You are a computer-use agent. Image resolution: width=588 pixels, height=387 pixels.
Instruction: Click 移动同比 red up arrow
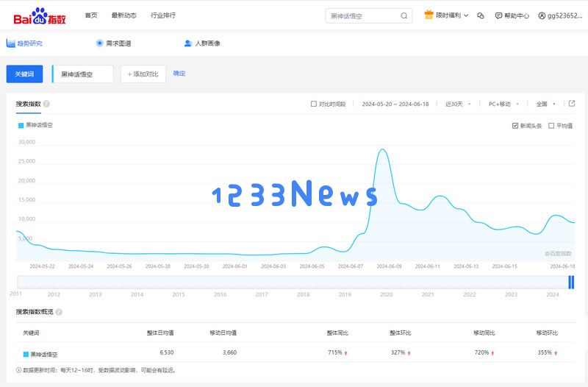click(492, 353)
